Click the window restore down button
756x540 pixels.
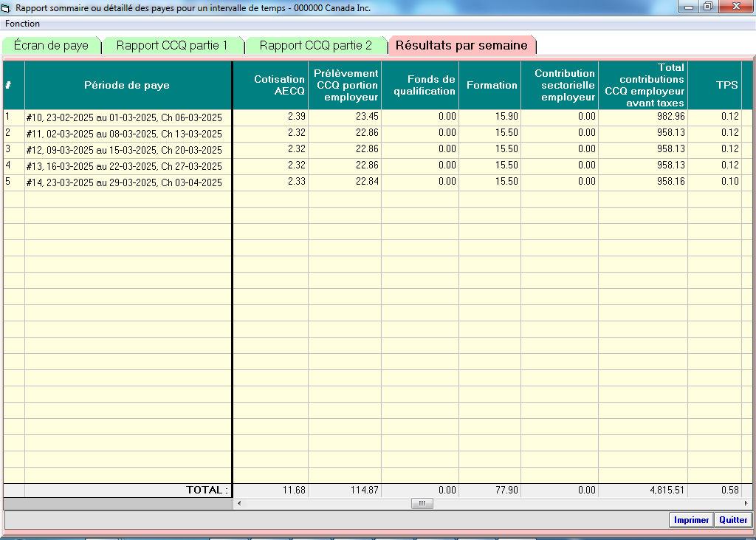(708, 7)
